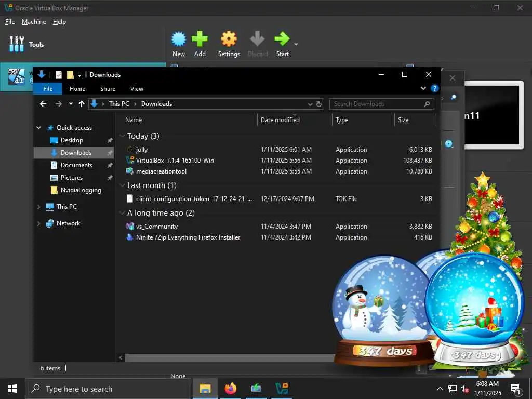Click the New folder quick access icon
Viewport: 532px width, 399px height.
coord(70,75)
